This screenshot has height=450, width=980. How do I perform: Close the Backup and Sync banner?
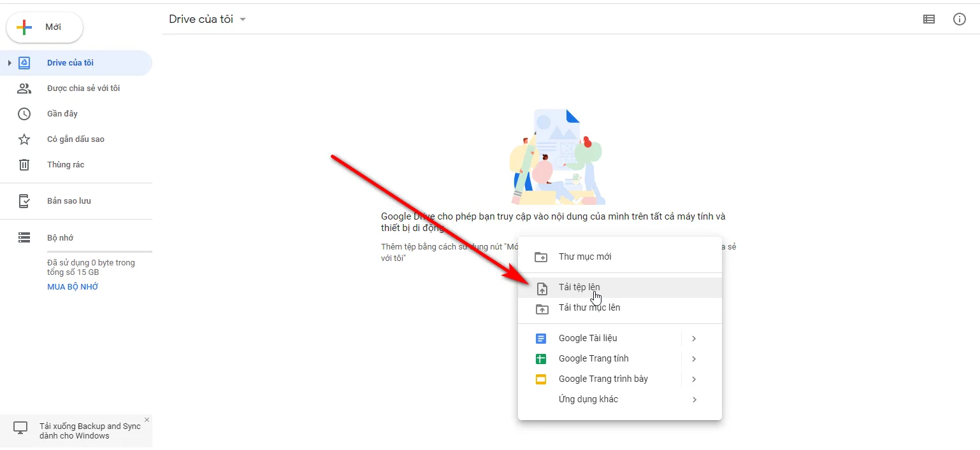147,419
